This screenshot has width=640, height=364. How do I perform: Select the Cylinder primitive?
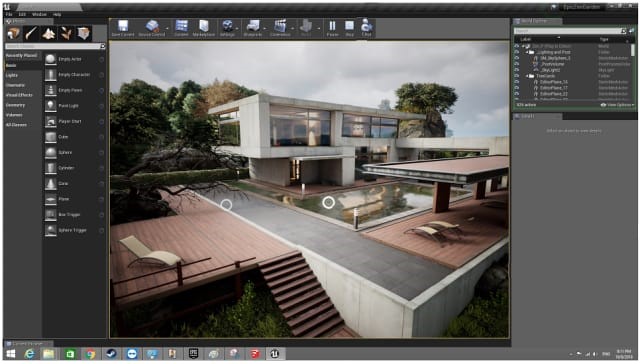74,168
